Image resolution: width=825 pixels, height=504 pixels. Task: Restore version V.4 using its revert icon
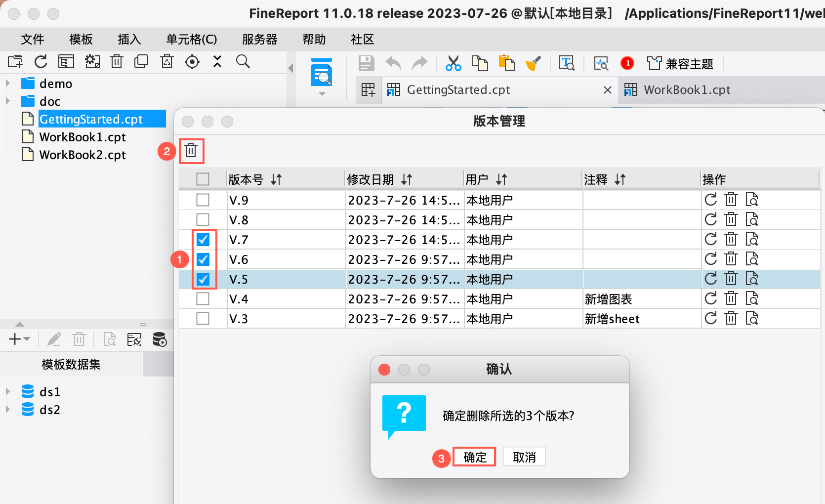710,298
